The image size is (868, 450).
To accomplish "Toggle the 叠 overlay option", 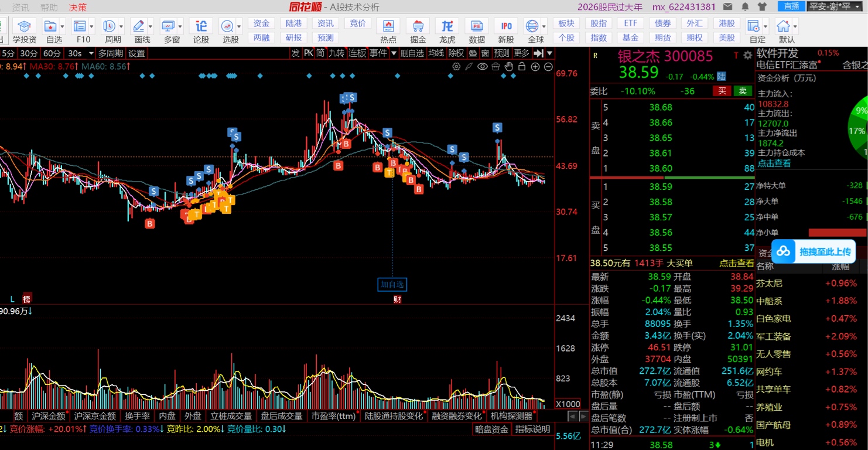I will [x=473, y=53].
